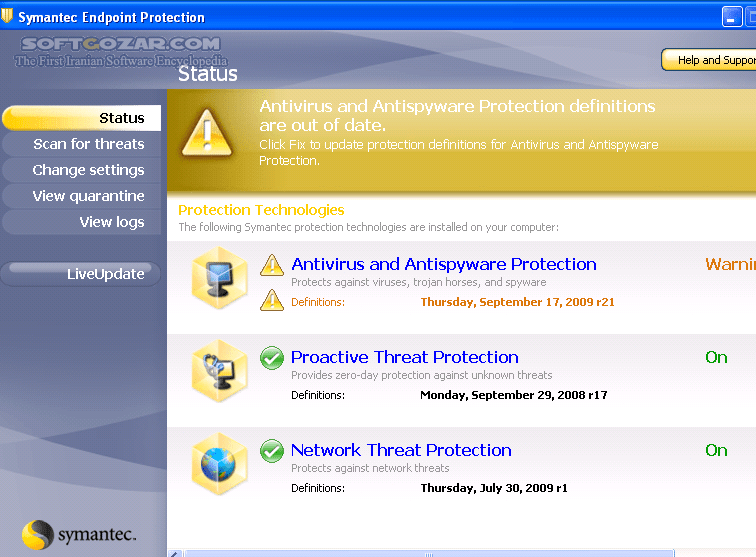
Task: Click On status for Proactive Threat Protection
Action: click(716, 357)
